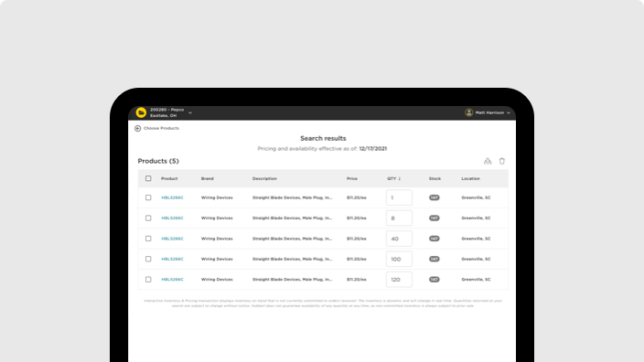
Task: Click stock badge in quantity 100 row
Action: tap(435, 259)
